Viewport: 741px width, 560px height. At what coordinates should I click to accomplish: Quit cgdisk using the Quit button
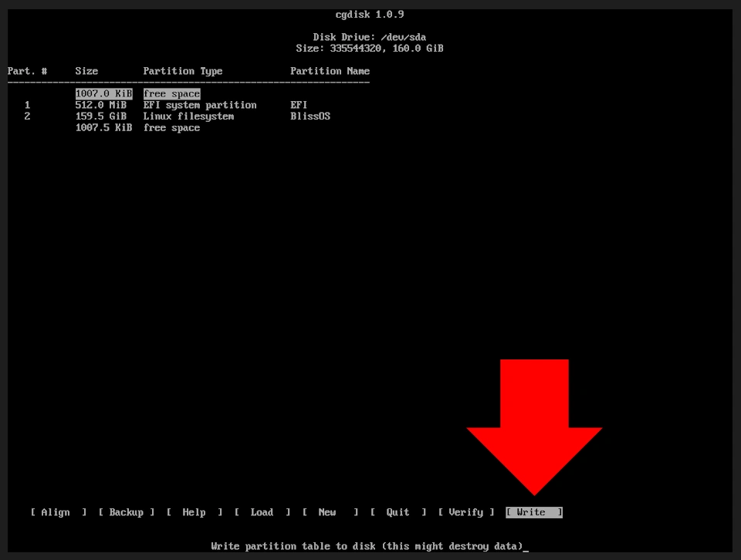coord(397,511)
